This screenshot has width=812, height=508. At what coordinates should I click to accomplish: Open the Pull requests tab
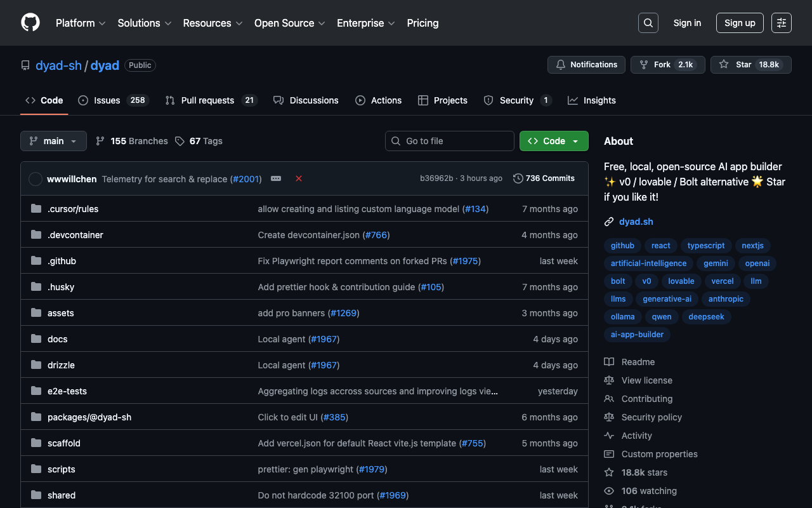click(x=207, y=100)
